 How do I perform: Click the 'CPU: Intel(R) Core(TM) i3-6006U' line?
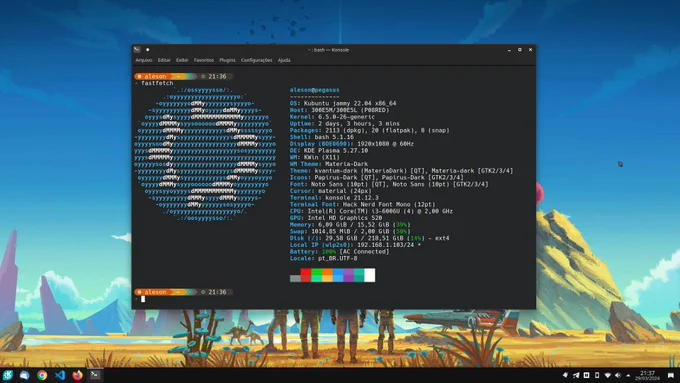tap(371, 211)
